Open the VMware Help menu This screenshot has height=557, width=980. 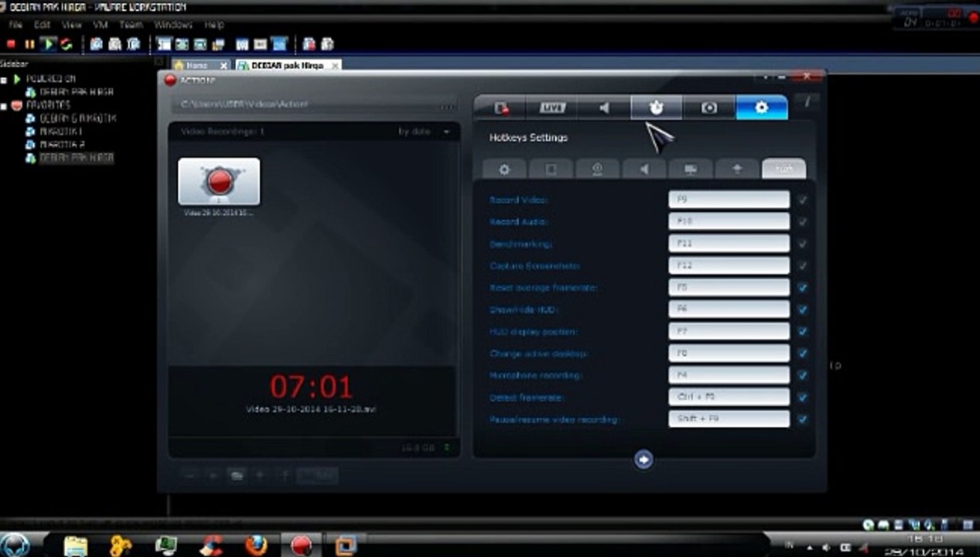click(x=213, y=25)
